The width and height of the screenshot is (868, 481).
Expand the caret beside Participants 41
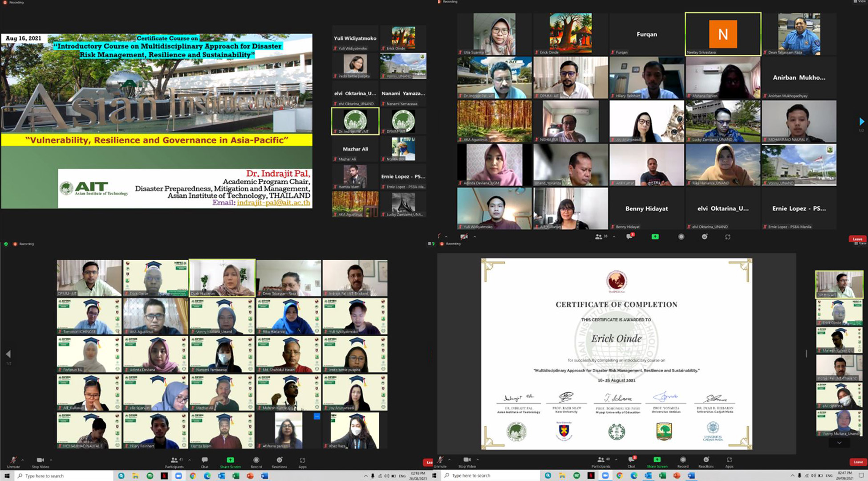(190, 460)
